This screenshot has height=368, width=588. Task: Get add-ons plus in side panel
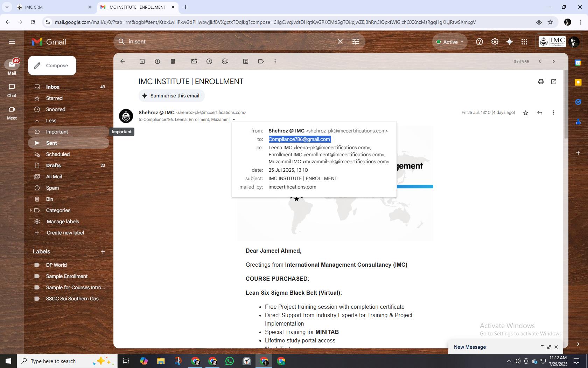click(x=578, y=153)
